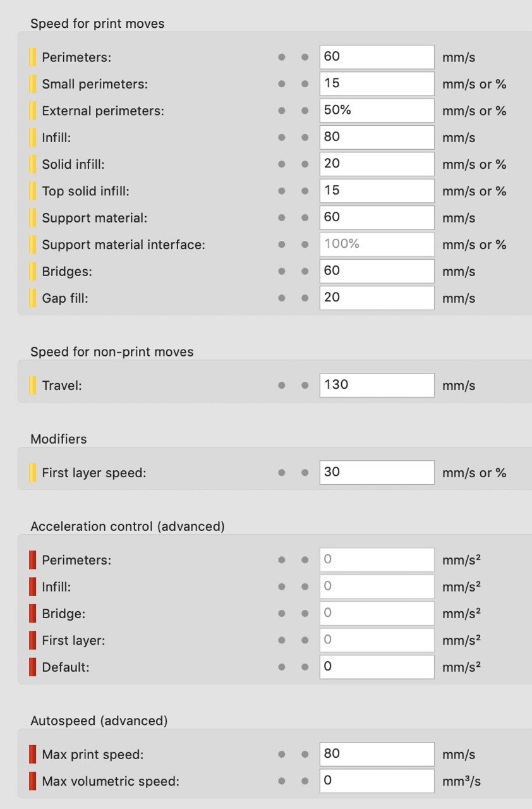Screen dimensions: 532x809
Task: Click the red marker beside Default acceleration
Action: pyautogui.click(x=33, y=667)
